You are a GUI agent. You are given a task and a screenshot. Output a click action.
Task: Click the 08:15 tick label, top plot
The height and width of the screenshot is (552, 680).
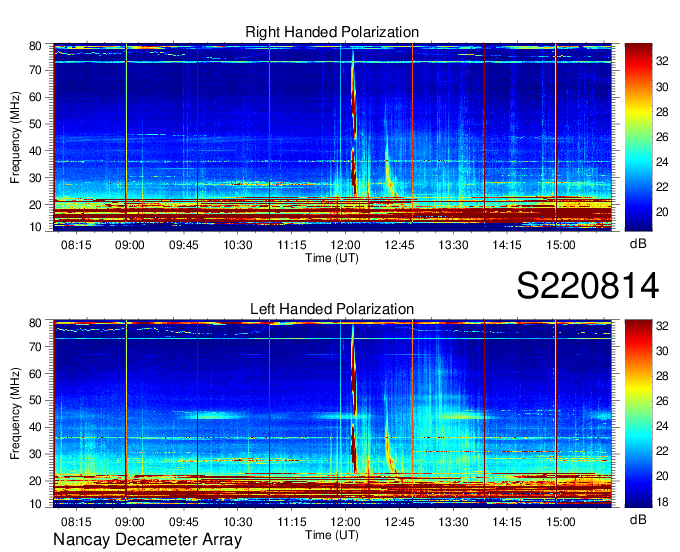point(76,245)
